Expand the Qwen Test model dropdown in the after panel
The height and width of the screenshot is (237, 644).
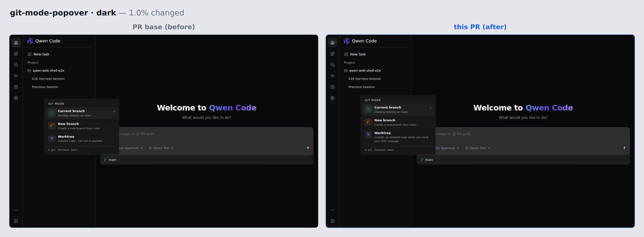[478, 148]
